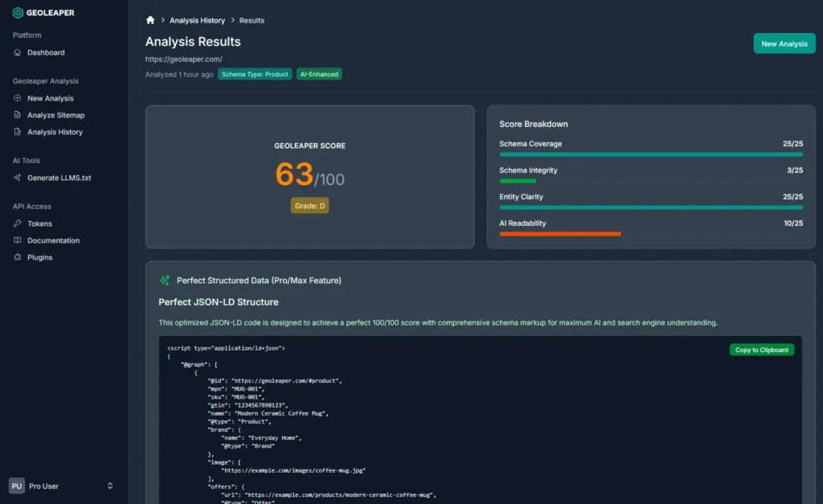Viewport: 823px width, 504px height.
Task: Click the Tokens key icon
Action: (x=17, y=223)
